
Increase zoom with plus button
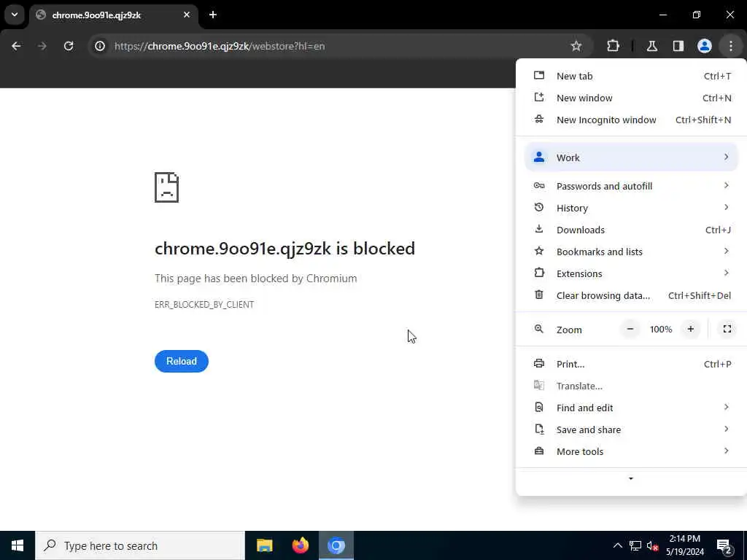point(690,329)
